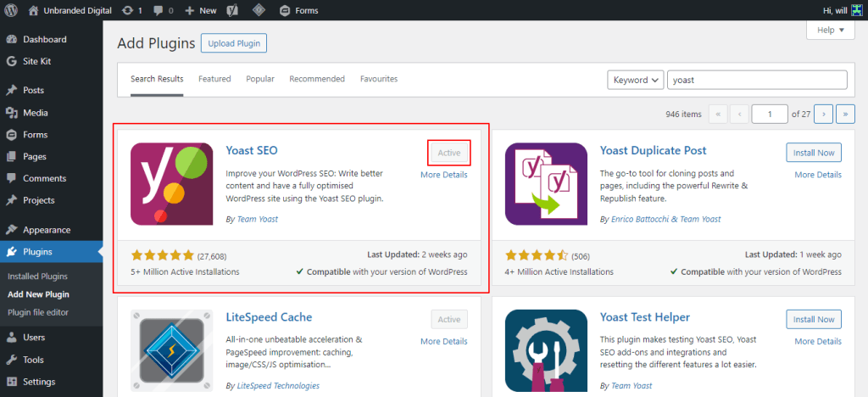Click the 4+ Million Active Installations text
Image resolution: width=868 pixels, height=397 pixels.
559,271
